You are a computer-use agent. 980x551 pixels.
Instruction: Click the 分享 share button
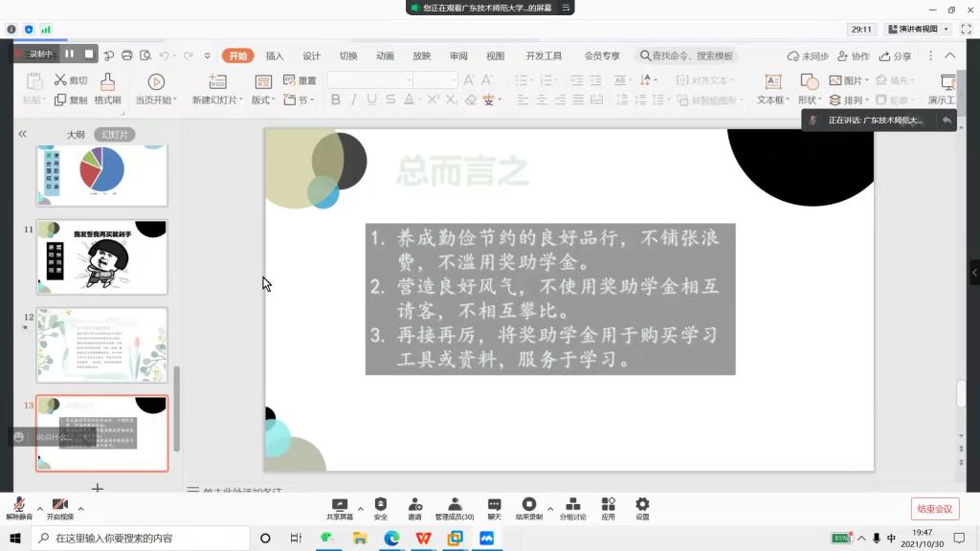[895, 56]
